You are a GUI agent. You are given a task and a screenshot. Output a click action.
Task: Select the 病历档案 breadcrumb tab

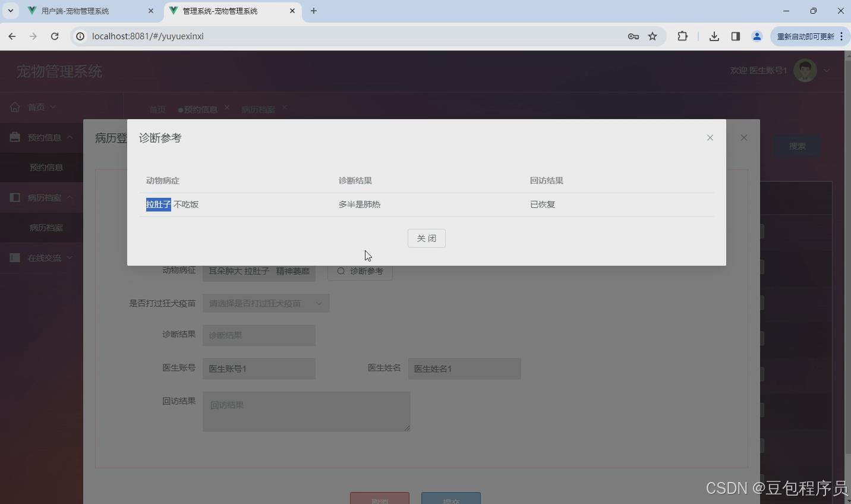pos(258,109)
